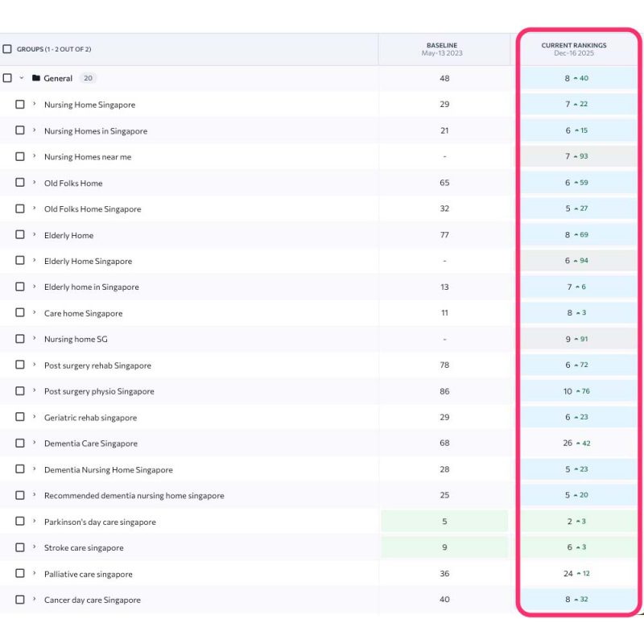This screenshot has height=644, width=644.
Task: Toggle the select-all Groups checkbox
Action: click(x=7, y=49)
